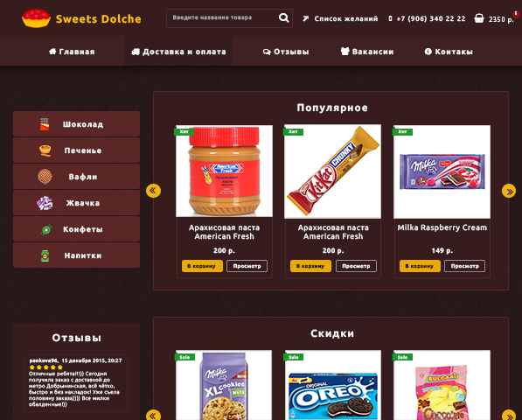Click the Sweets Dolche cake logo

coord(37,18)
